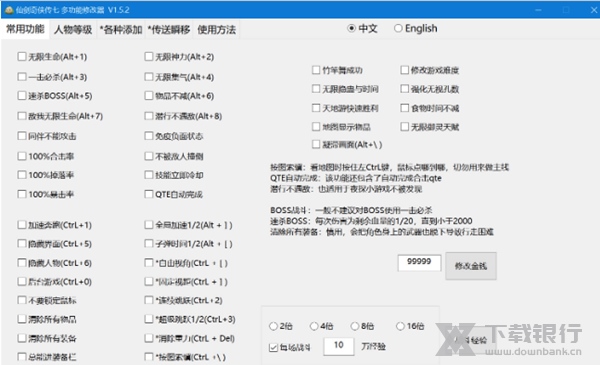This screenshot has width=600, height=365.
Task: Toggle 地图显示物品 checkbox
Action: click(x=316, y=126)
